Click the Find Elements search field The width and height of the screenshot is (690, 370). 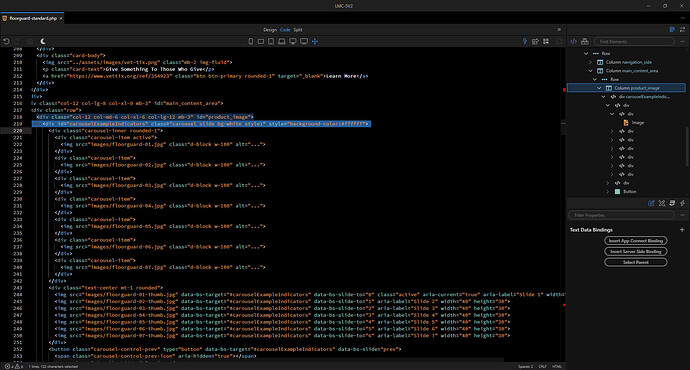click(634, 41)
